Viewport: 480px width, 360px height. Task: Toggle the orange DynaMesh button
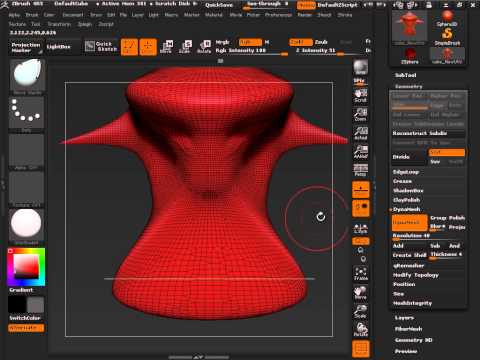pos(410,222)
